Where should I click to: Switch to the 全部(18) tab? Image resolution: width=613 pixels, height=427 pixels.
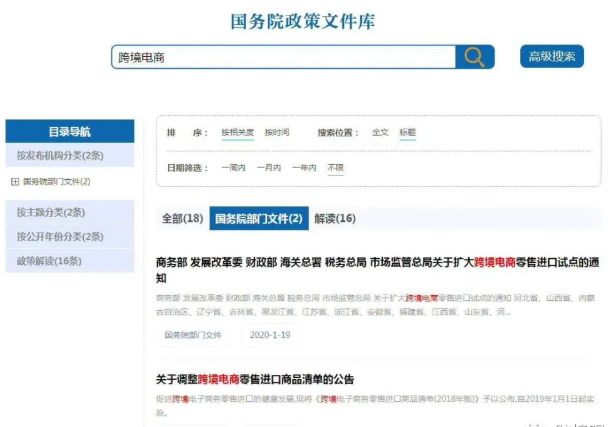[182, 218]
